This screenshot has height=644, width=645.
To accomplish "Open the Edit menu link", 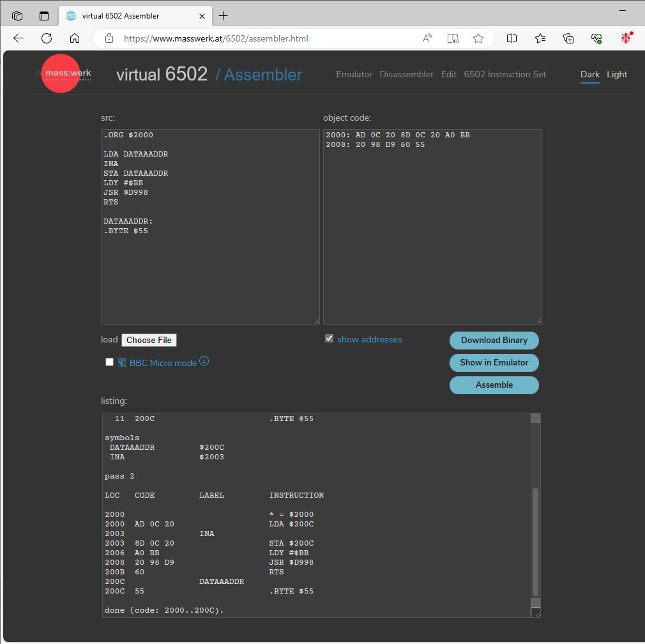I will [449, 75].
